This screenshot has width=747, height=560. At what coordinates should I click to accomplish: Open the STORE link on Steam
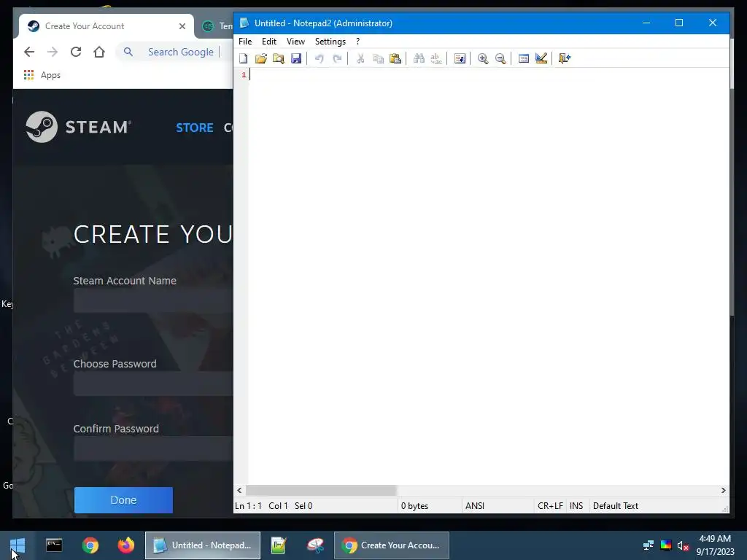click(x=194, y=128)
